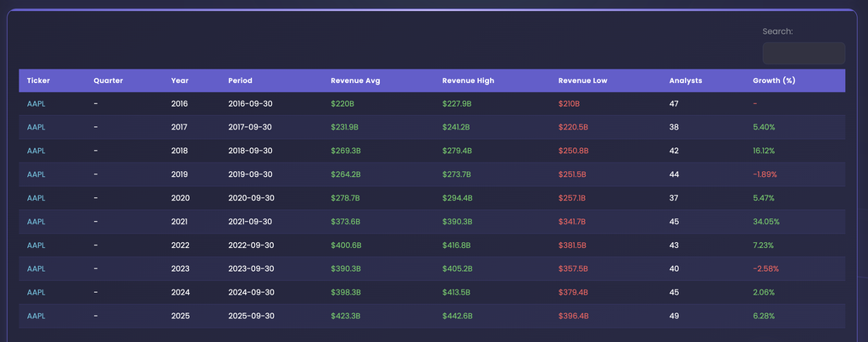Screen dimensions: 868x342
Task: Click the $400.6B revenue average value
Action: pos(347,245)
